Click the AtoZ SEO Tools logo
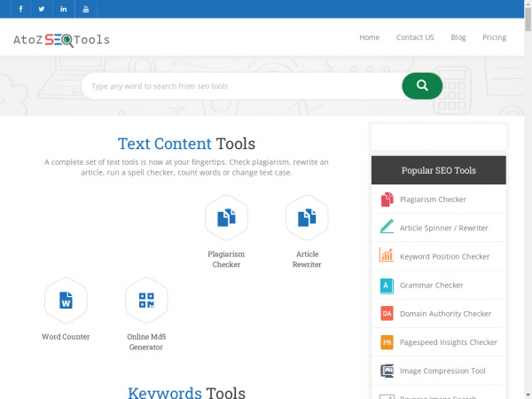The height and width of the screenshot is (399, 532). click(61, 40)
